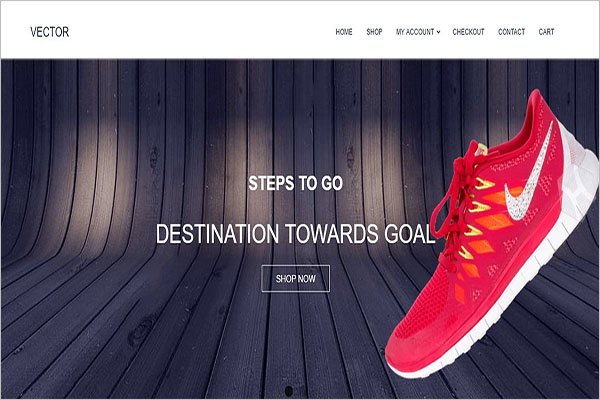The image size is (600, 400).
Task: Click the VECTOR site logo
Action: tap(50, 32)
